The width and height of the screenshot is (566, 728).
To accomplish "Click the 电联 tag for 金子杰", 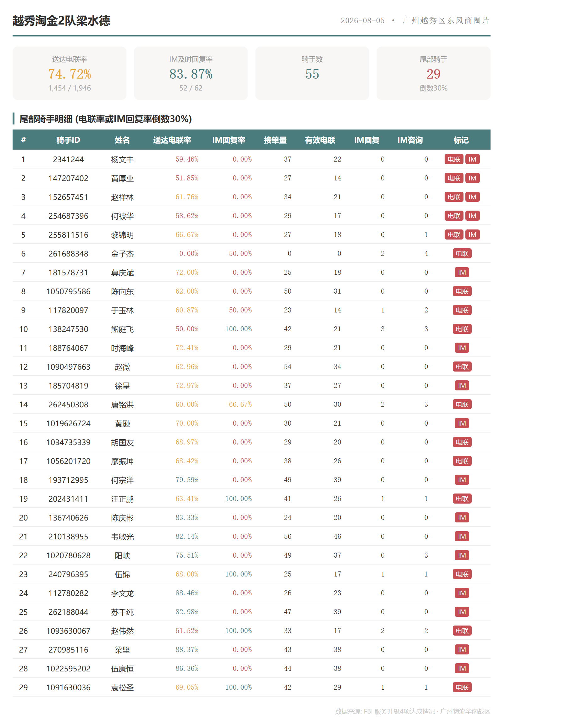I will click(462, 254).
